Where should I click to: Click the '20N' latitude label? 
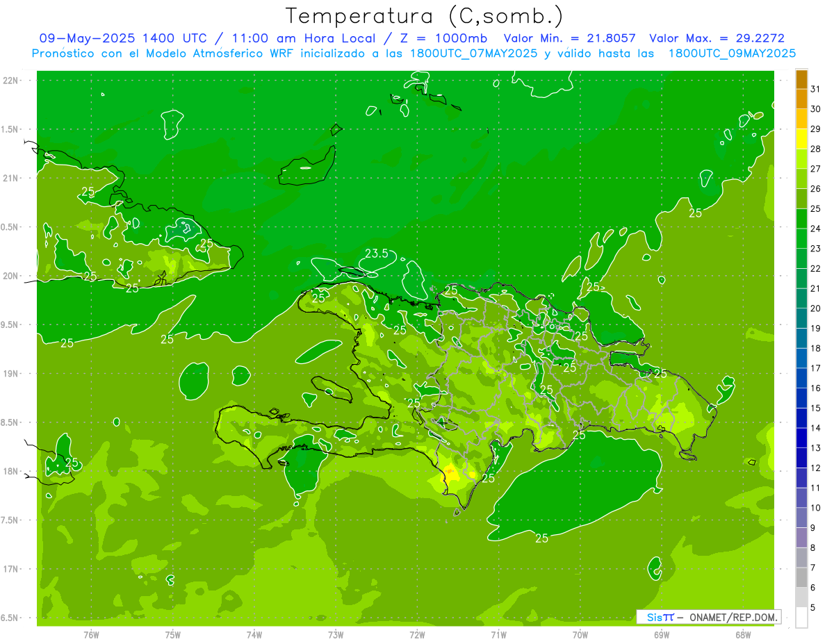(x=11, y=276)
